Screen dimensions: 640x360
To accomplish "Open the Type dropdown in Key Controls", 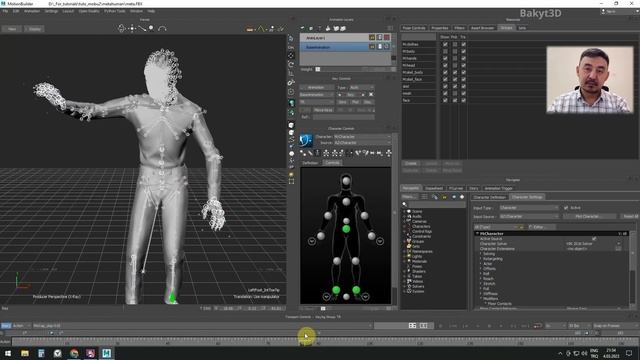I will [x=361, y=87].
